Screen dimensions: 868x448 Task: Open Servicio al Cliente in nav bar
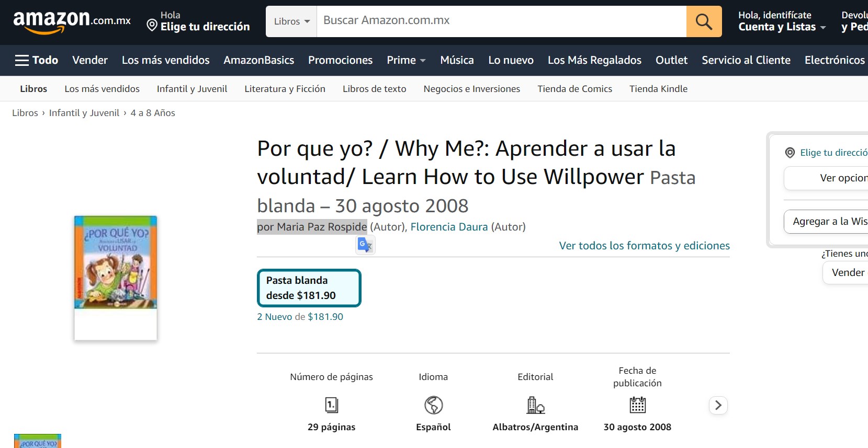pos(746,60)
